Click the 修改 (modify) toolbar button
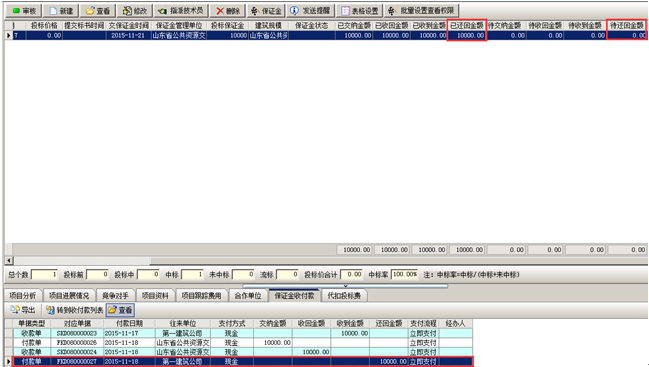This screenshot has width=649, height=367. [135, 11]
